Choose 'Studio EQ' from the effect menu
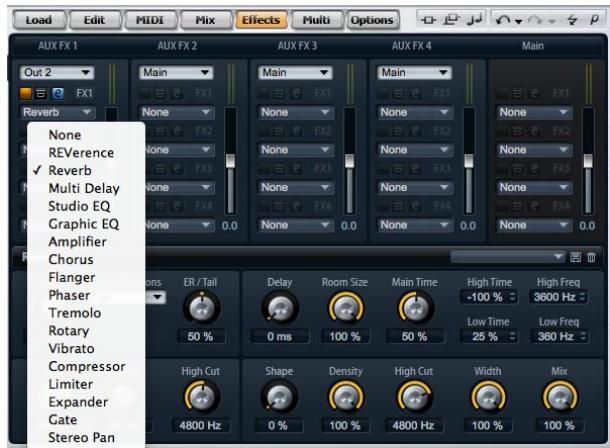 point(79,206)
